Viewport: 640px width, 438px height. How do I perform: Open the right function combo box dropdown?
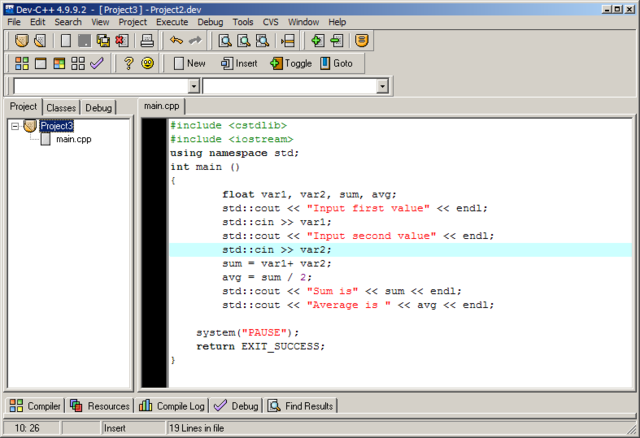pyautogui.click(x=382, y=86)
